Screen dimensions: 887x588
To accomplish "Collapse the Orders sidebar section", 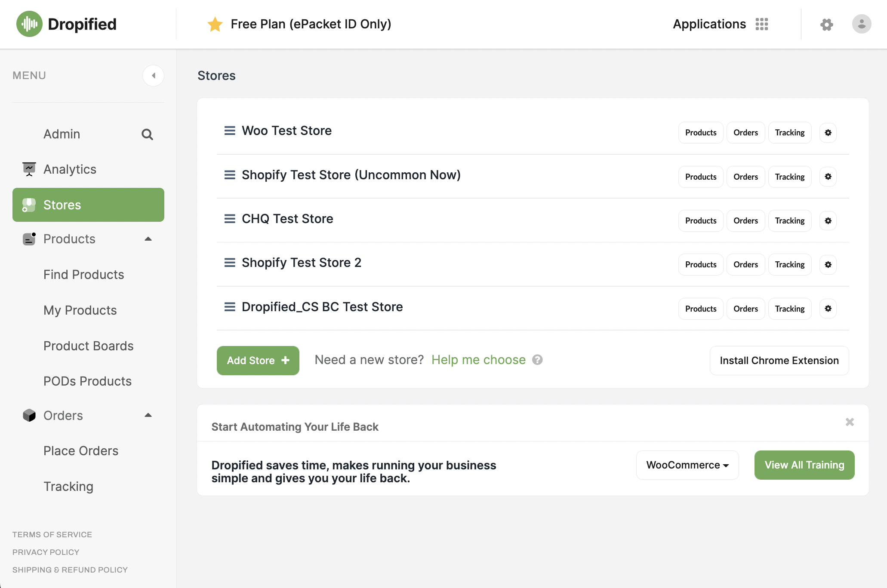I will coord(148,415).
